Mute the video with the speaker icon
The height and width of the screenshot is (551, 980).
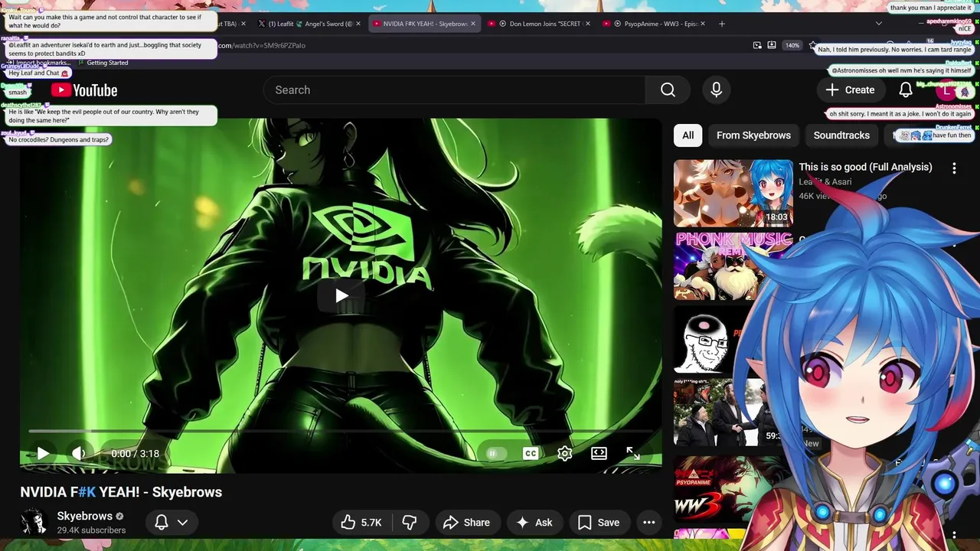coord(78,453)
